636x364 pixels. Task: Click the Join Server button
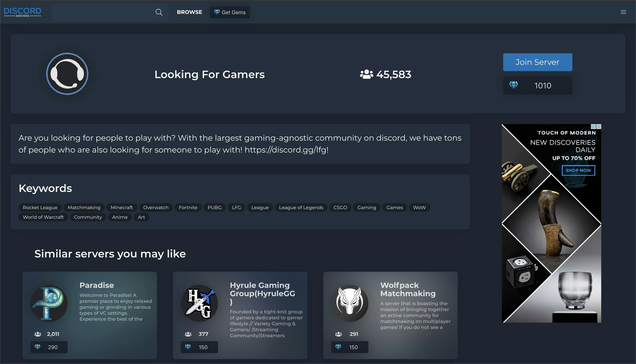click(537, 62)
